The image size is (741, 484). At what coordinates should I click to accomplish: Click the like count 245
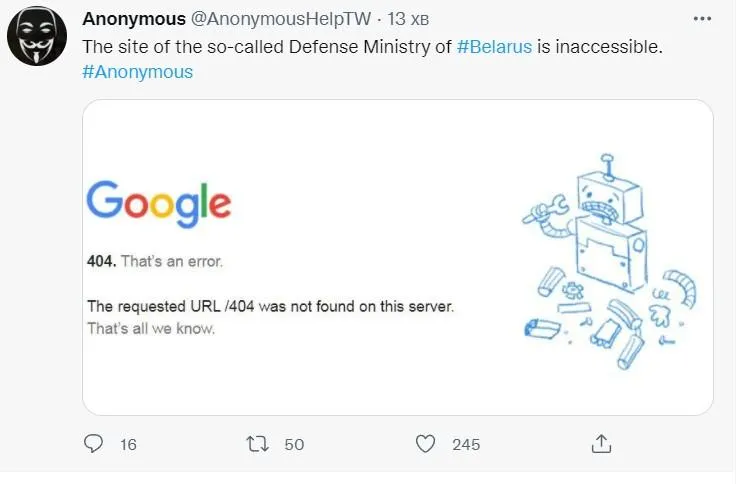[465, 444]
